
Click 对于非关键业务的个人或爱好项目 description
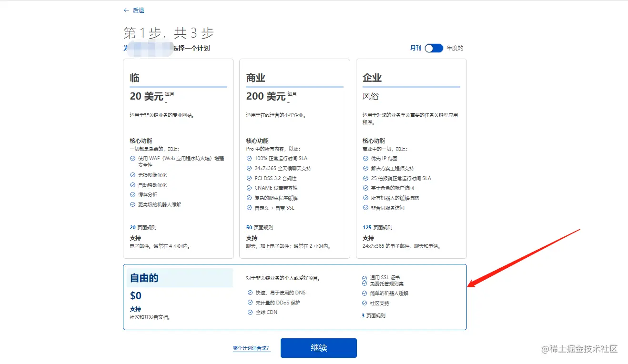click(x=284, y=278)
